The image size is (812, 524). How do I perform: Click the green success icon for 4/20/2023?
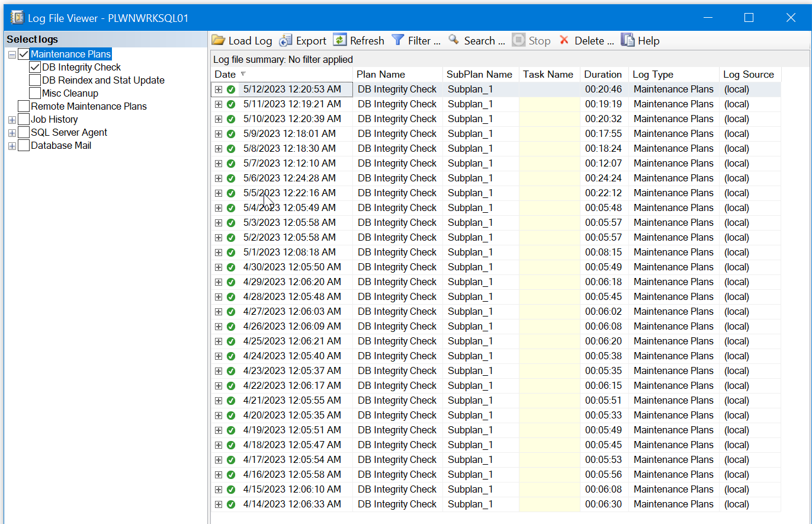click(231, 416)
